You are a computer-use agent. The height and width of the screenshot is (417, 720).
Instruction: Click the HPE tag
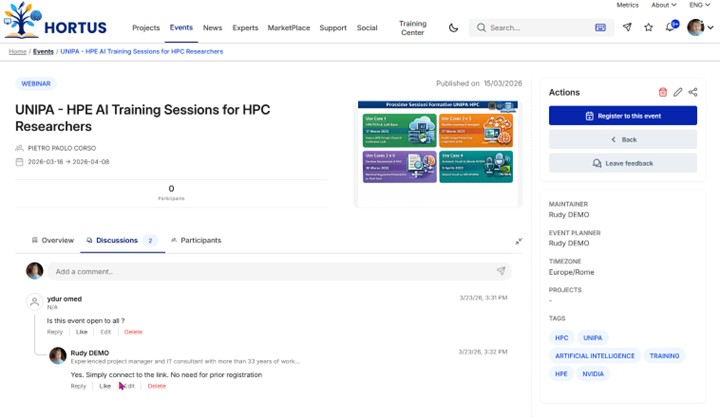(x=561, y=374)
